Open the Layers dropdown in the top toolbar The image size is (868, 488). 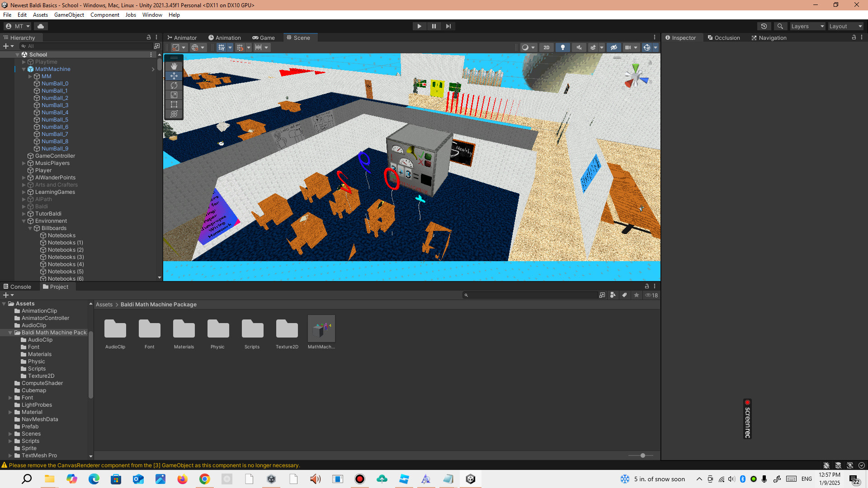click(807, 26)
